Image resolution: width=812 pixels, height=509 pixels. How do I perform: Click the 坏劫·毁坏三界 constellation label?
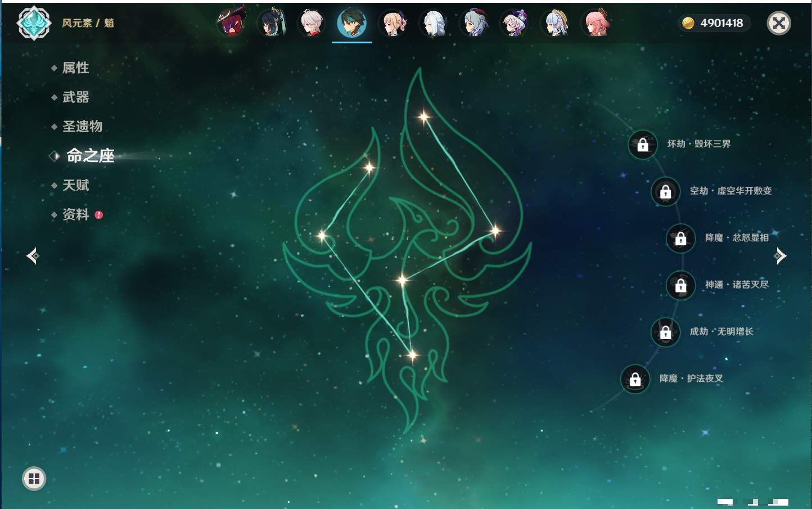699,144
